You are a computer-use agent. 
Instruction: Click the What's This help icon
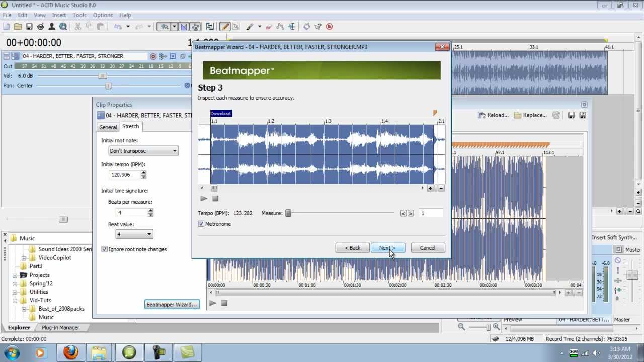[x=318, y=27]
